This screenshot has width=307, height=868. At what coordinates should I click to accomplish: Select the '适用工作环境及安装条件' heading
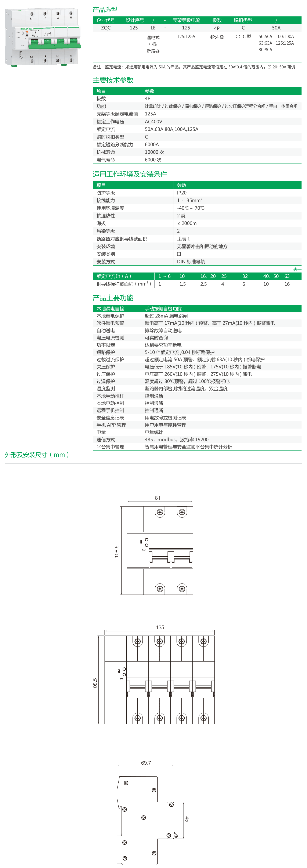click(130, 174)
